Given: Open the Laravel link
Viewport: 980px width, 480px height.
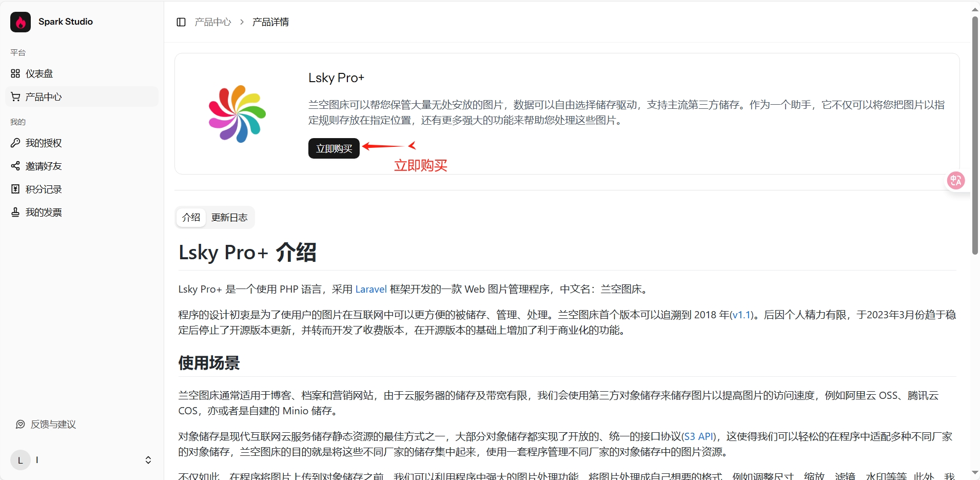Looking at the screenshot, I should click(371, 289).
